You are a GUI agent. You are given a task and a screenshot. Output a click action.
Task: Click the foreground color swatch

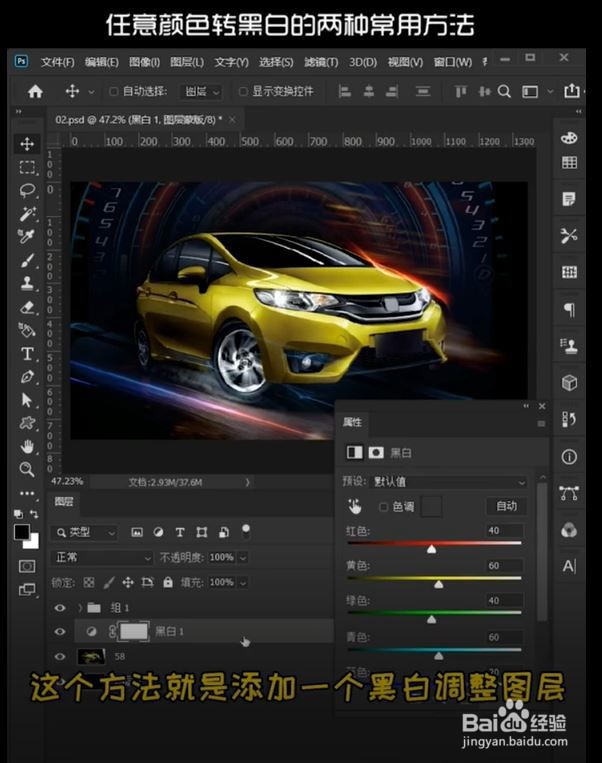[21, 532]
